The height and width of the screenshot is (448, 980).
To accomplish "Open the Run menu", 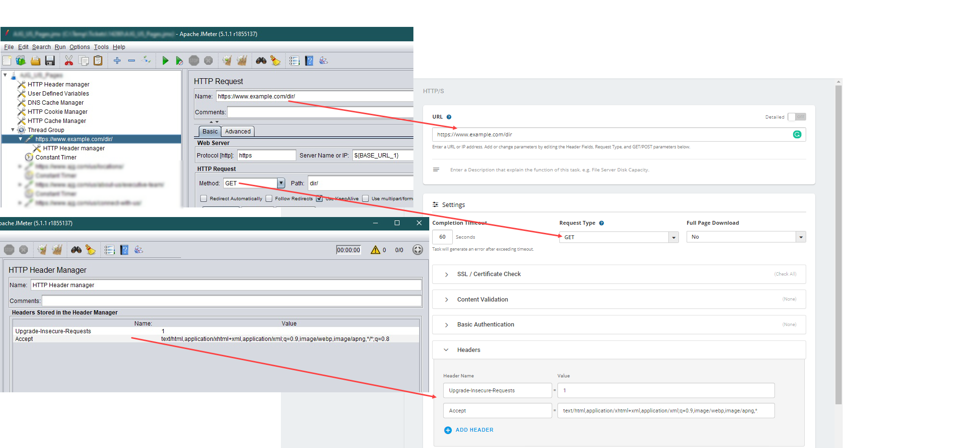I will point(60,47).
